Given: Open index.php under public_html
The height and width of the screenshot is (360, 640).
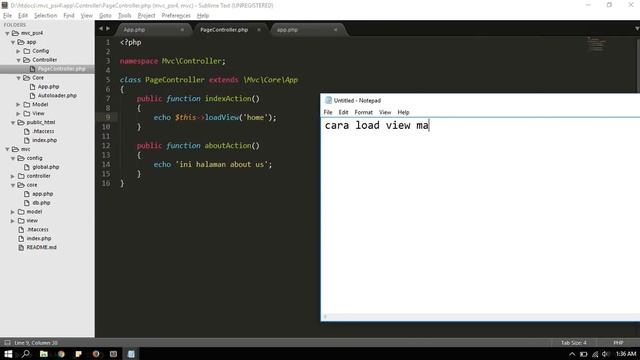Looking at the screenshot, I should click(x=44, y=140).
